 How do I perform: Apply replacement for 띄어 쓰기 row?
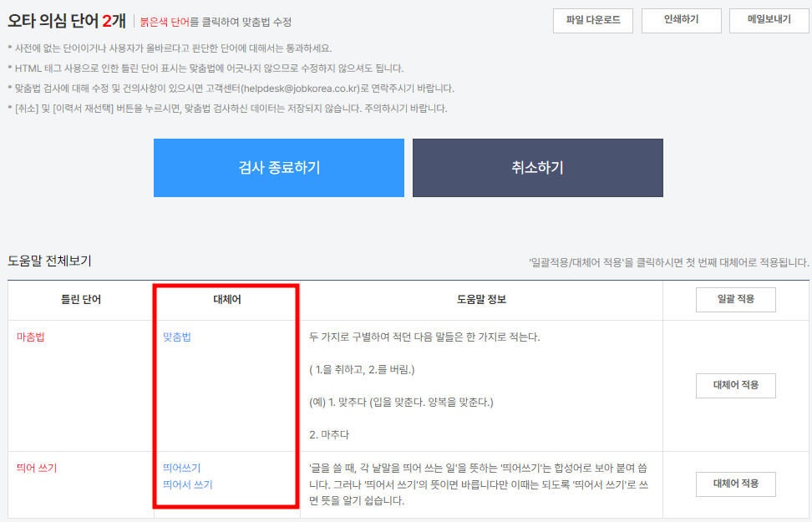pos(735,484)
